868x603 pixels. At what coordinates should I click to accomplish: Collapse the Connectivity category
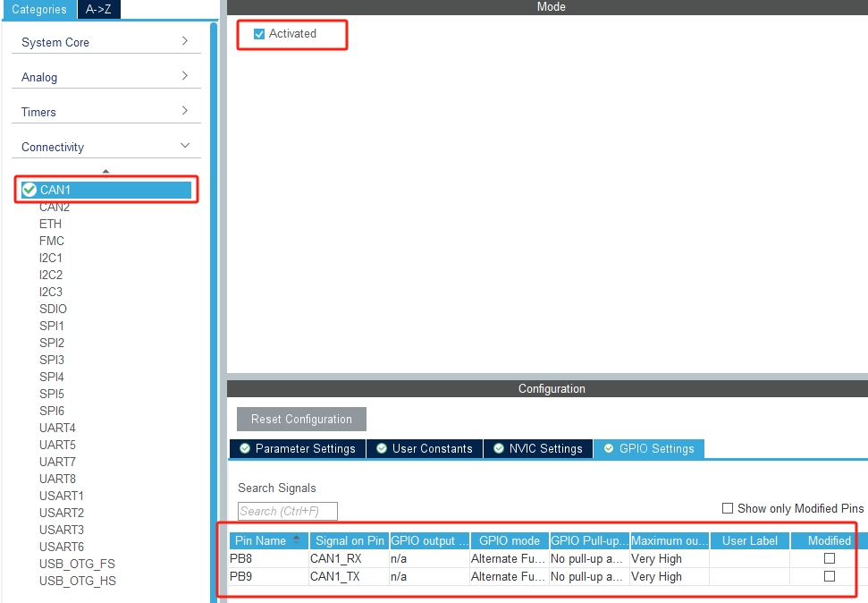(x=105, y=147)
